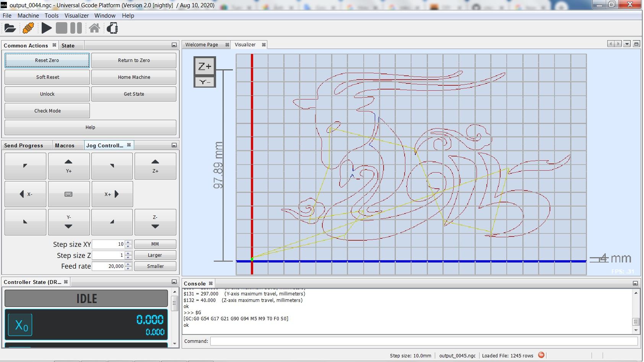Open the Help menu

click(x=128, y=16)
